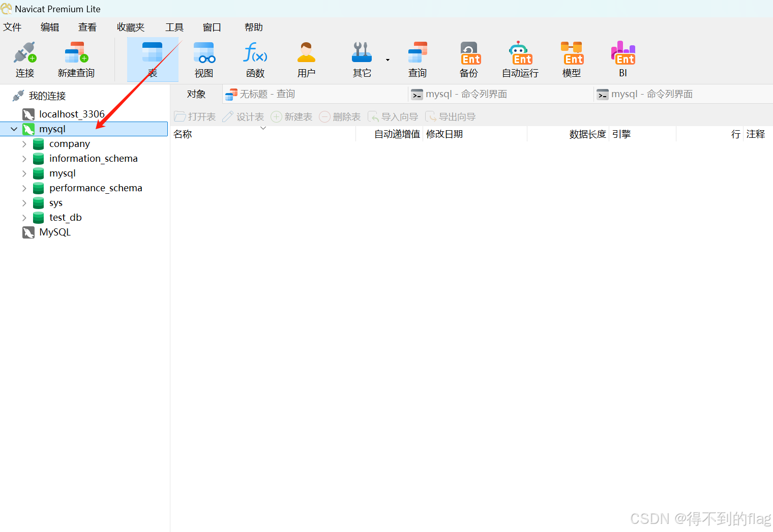Open 新建查询 (New Query) from toolbar

point(76,60)
